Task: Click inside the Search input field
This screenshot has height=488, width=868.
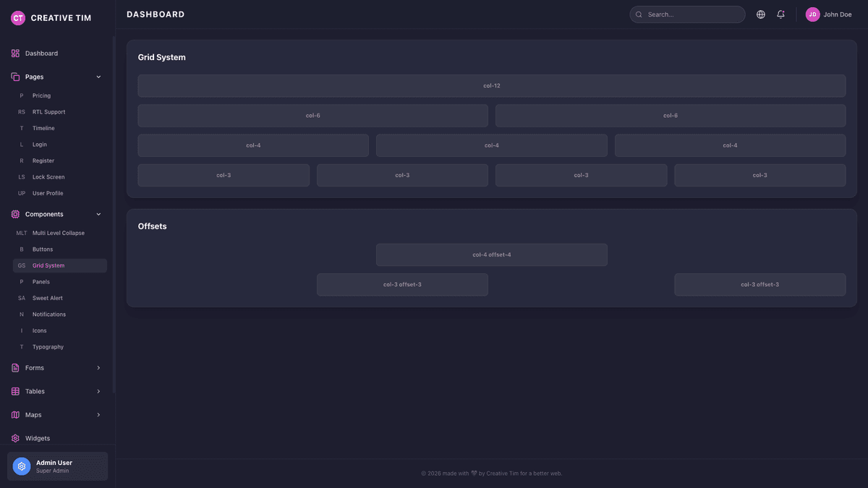Action: click(x=687, y=14)
